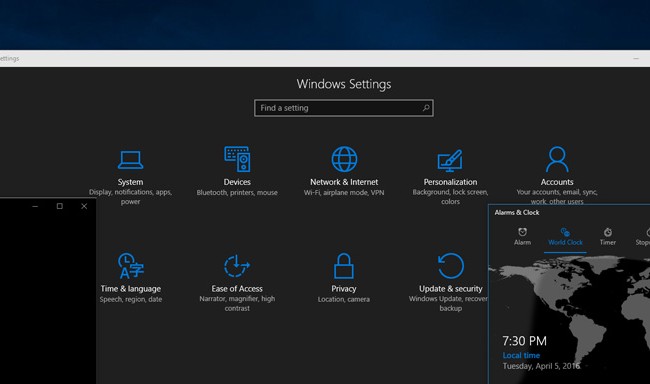Close the black window at left
The image size is (650, 384).
point(84,206)
